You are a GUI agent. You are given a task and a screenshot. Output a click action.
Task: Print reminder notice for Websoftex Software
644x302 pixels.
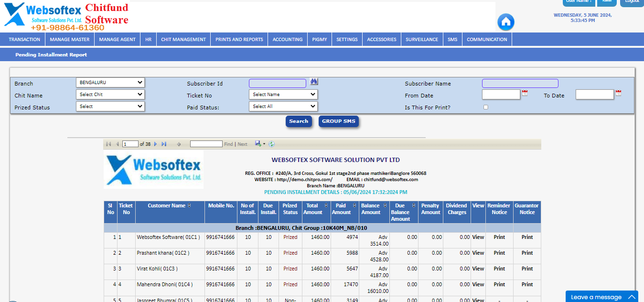(499, 237)
